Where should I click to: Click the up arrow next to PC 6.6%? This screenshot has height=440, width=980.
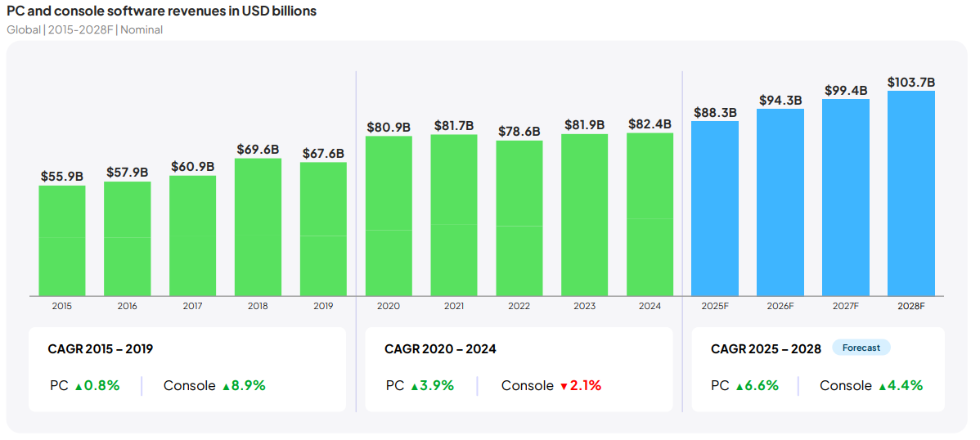(x=739, y=387)
